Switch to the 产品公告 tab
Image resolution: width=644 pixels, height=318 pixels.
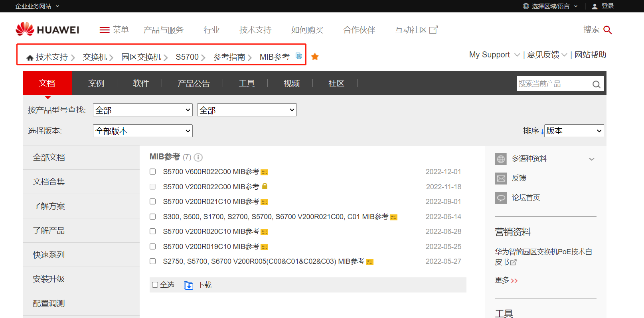tap(194, 83)
